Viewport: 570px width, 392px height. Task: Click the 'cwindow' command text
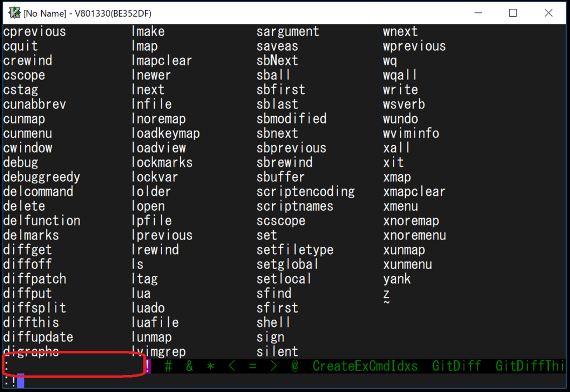(28, 148)
